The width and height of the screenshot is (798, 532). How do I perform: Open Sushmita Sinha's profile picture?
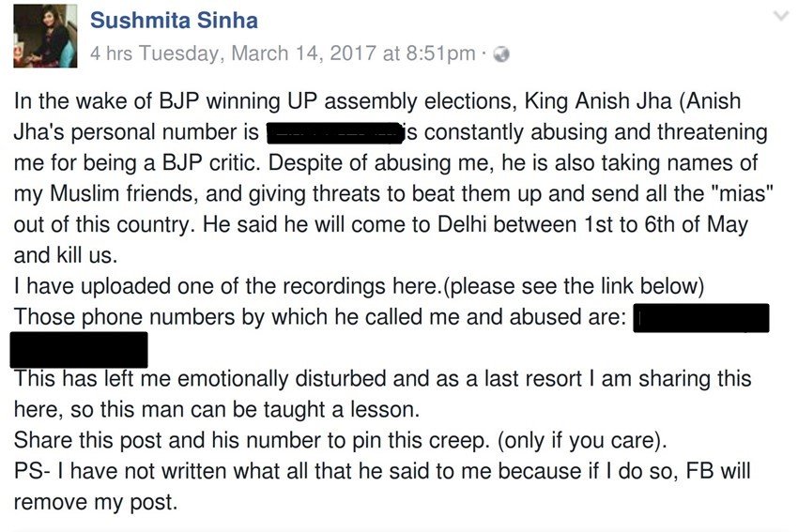[45, 36]
